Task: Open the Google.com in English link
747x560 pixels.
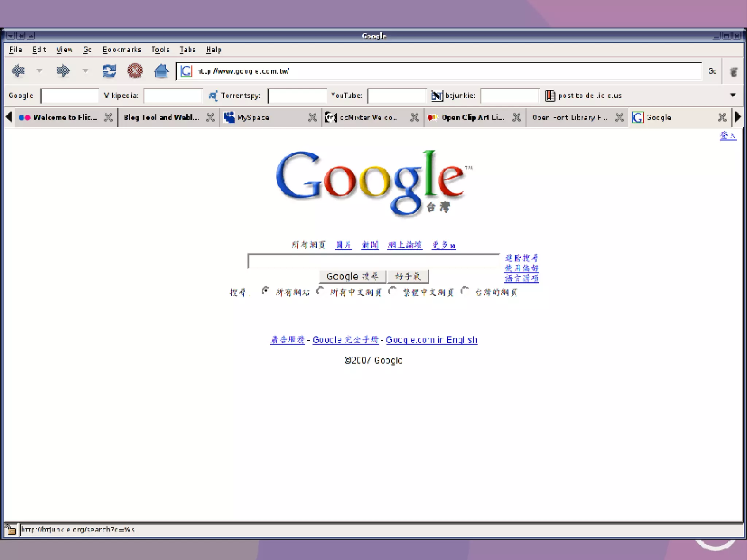Action: [431, 340]
